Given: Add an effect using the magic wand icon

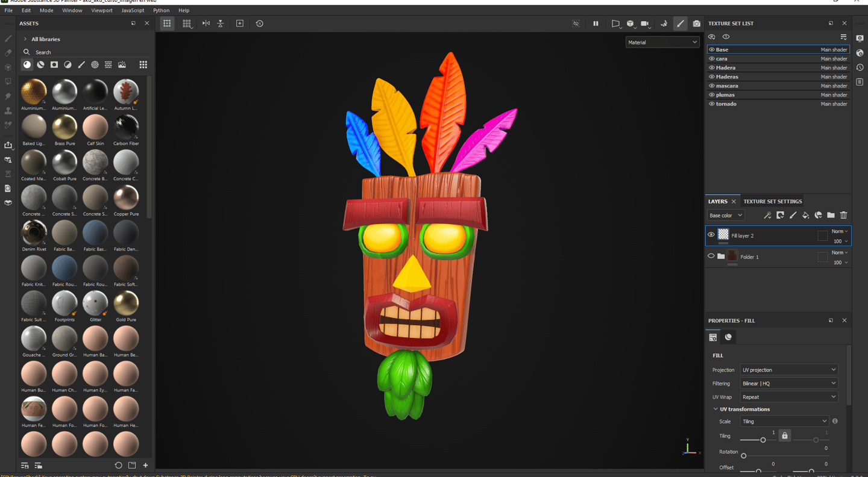Looking at the screenshot, I should 767,215.
